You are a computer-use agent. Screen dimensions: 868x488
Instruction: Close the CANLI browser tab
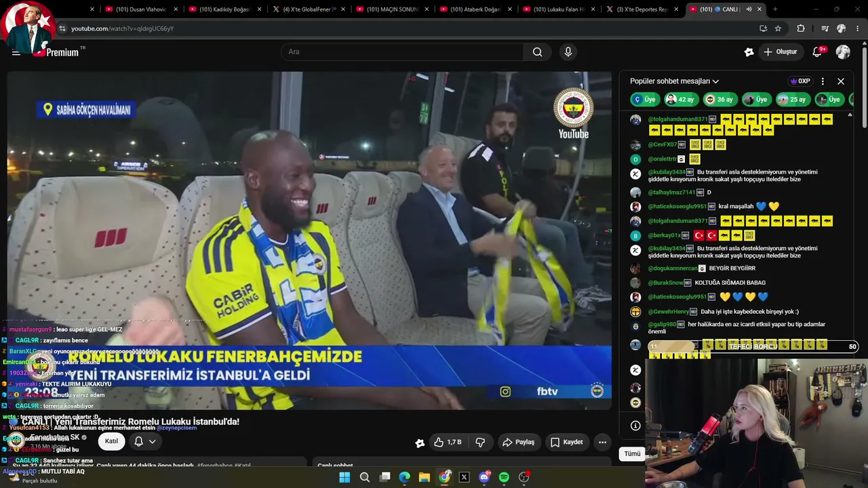[x=759, y=9]
